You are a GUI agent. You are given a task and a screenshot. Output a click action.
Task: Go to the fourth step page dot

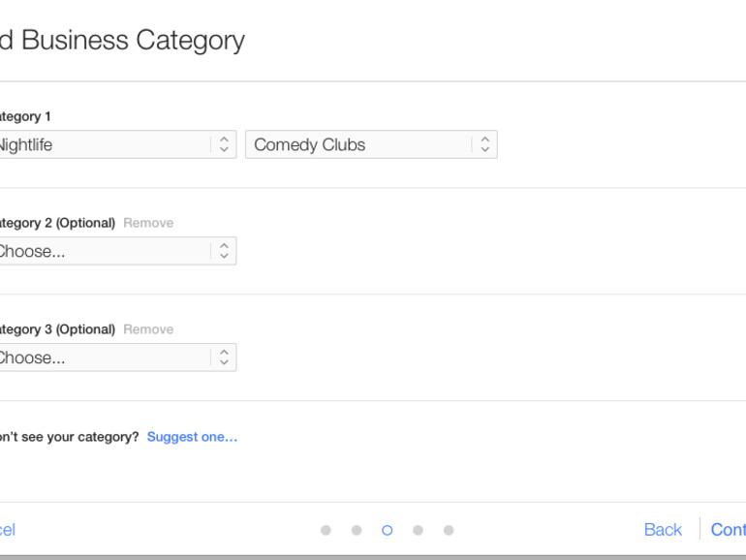point(418,530)
